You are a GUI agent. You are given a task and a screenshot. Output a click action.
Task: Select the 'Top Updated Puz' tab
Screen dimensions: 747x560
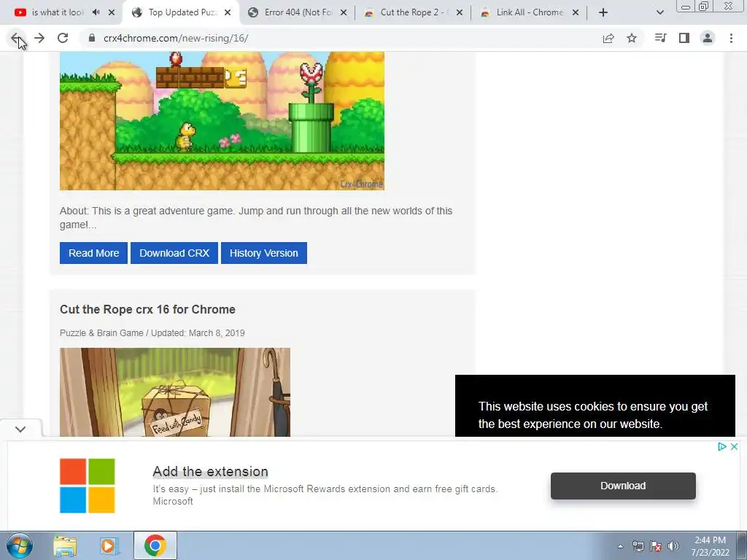pyautogui.click(x=183, y=12)
